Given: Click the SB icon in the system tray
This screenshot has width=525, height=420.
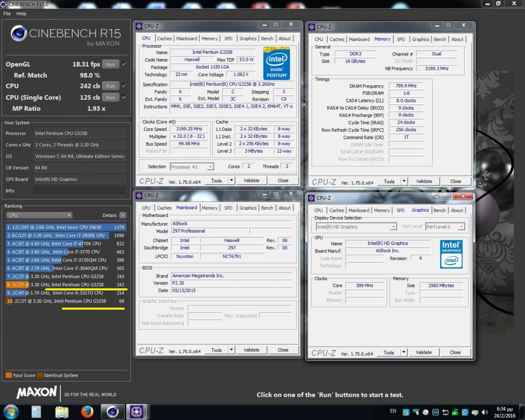Looking at the screenshot, I should tap(435, 412).
